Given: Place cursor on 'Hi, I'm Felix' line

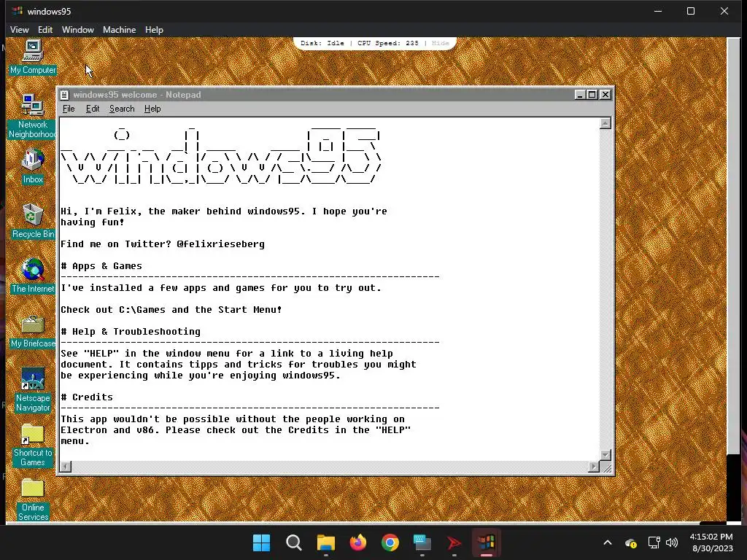Looking at the screenshot, I should pos(223,211).
